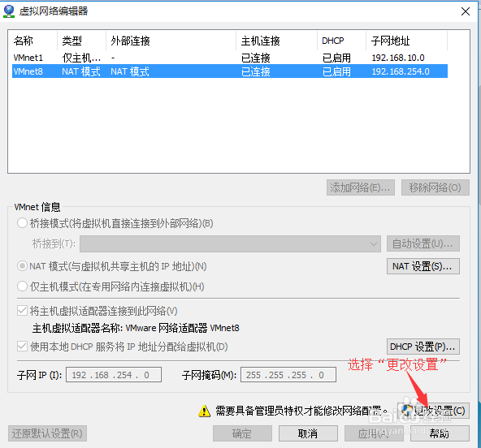Click the 外部连接 column header
Image resolution: width=481 pixels, height=448 pixels.
tap(171, 41)
